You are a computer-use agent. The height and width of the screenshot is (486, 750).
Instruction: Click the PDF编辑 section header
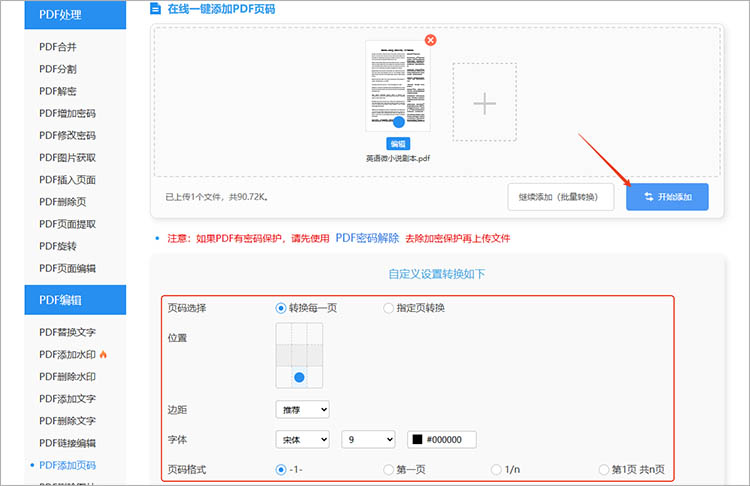(x=75, y=300)
